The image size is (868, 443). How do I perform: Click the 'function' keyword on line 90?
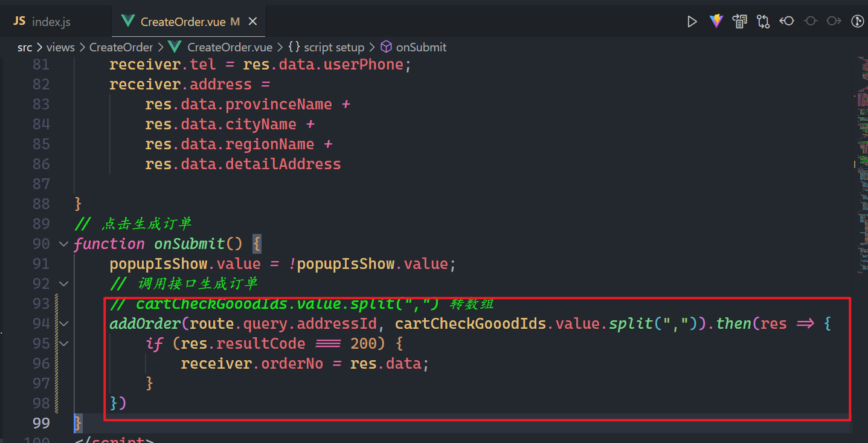(x=109, y=244)
